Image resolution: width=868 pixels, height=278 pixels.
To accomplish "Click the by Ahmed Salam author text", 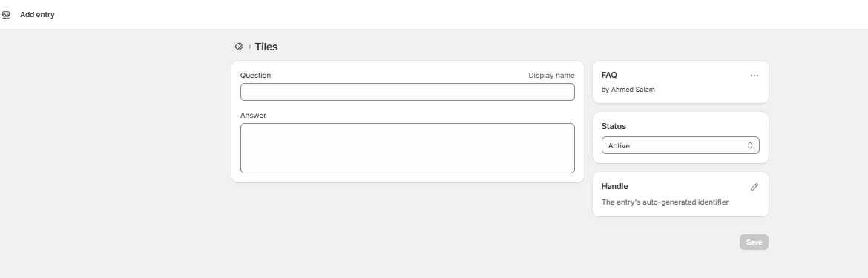I will click(628, 90).
